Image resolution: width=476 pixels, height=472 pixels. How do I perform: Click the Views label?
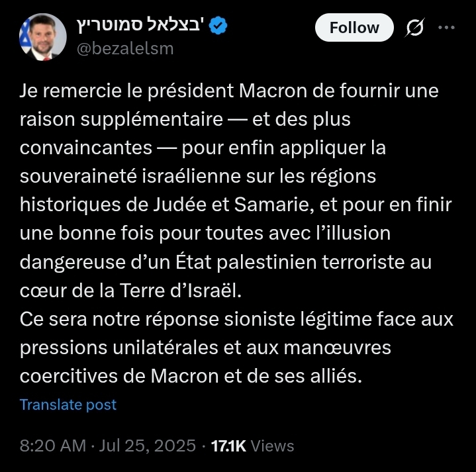click(x=273, y=446)
